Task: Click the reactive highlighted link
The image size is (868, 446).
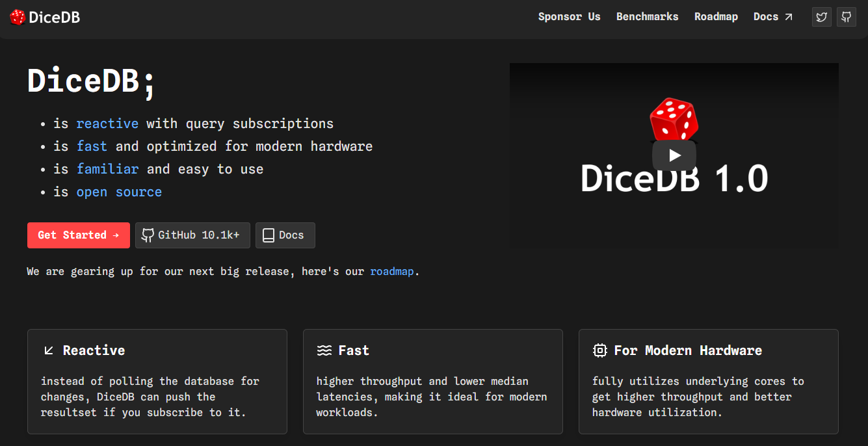Action: [107, 124]
